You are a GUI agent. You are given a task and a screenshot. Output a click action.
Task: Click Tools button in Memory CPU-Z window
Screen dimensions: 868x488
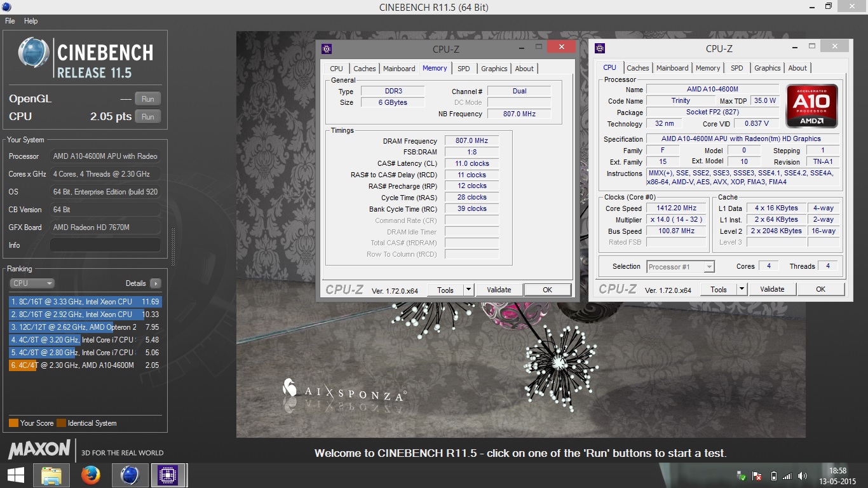click(445, 290)
